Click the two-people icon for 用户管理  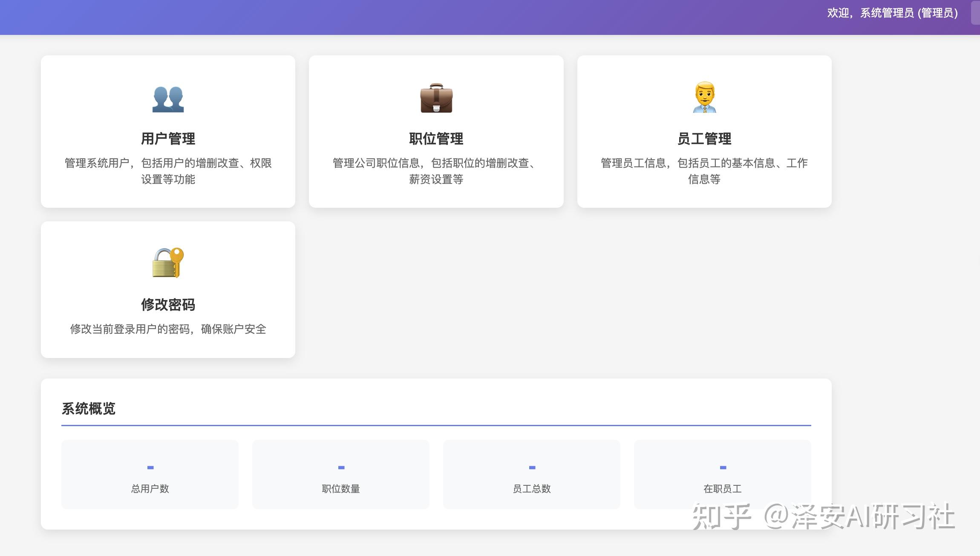pos(168,99)
